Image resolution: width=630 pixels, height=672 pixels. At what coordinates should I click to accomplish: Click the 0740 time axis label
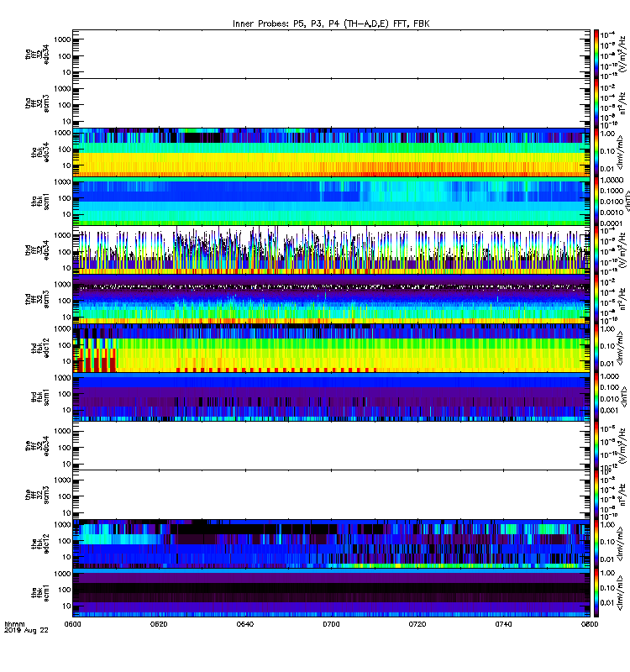(503, 624)
